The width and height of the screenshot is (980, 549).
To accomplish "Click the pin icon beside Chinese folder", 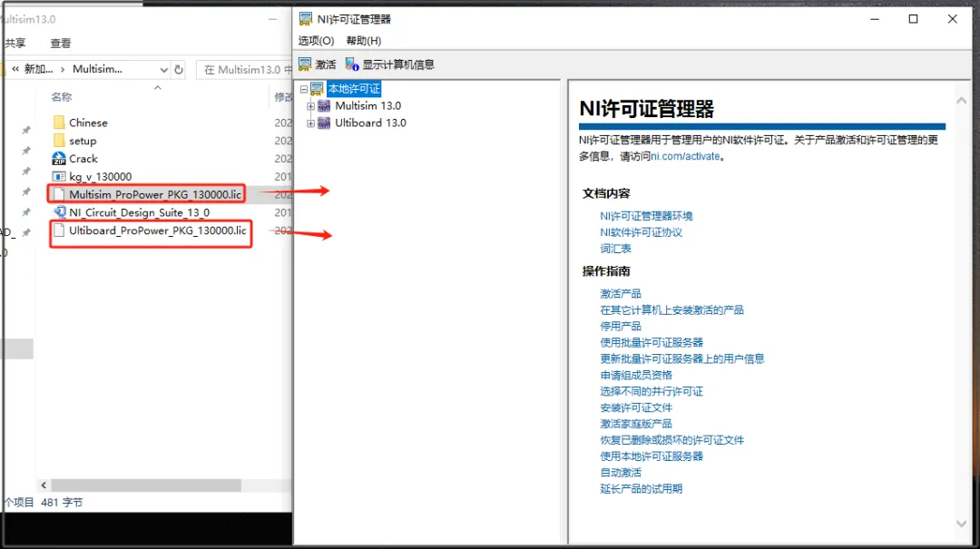I will (x=26, y=130).
